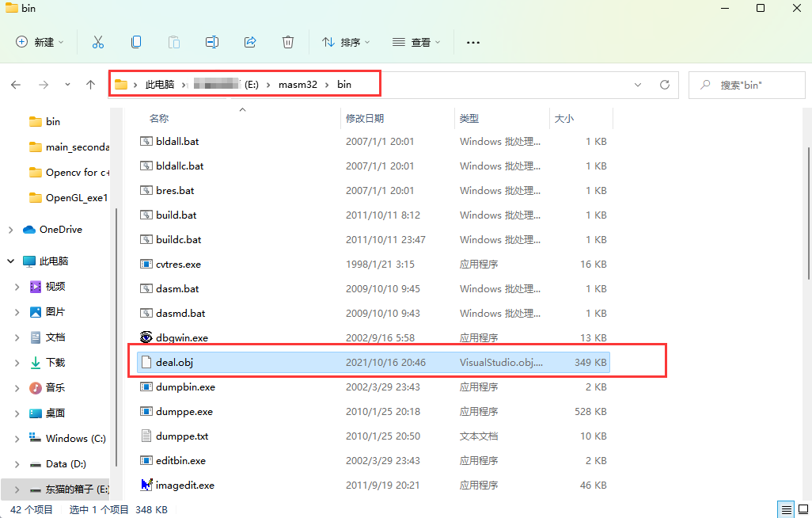Go up one folder level
Viewport: 812px width, 518px height.
pos(90,85)
